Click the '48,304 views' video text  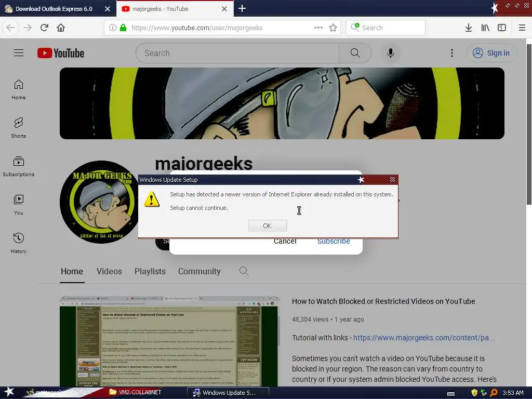[310, 320]
